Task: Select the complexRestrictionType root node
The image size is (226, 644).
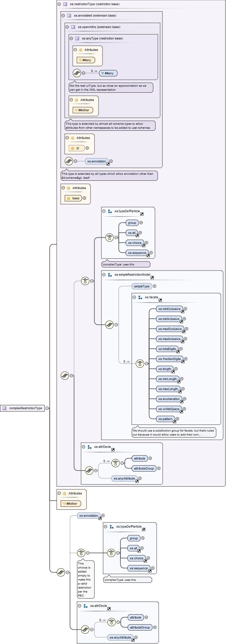Action: (23, 408)
